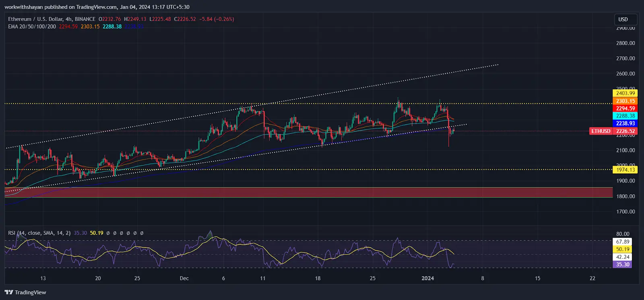Click the 42.24 RSI axis tag
Viewport: 644px width, 300px height.
tap(622, 257)
